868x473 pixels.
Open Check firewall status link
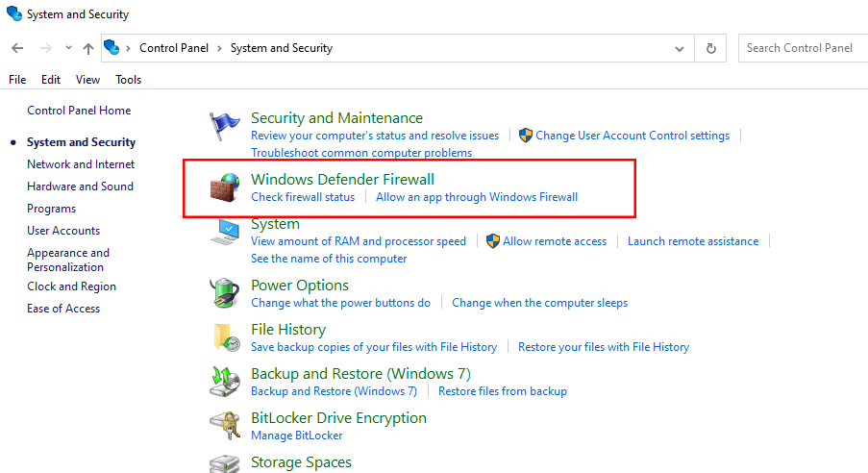[x=303, y=197]
